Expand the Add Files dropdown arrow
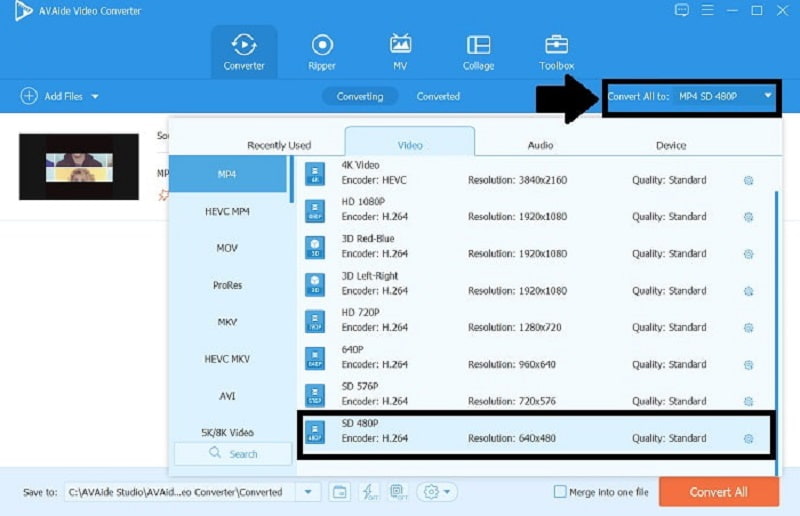This screenshot has width=800, height=516. point(95,96)
